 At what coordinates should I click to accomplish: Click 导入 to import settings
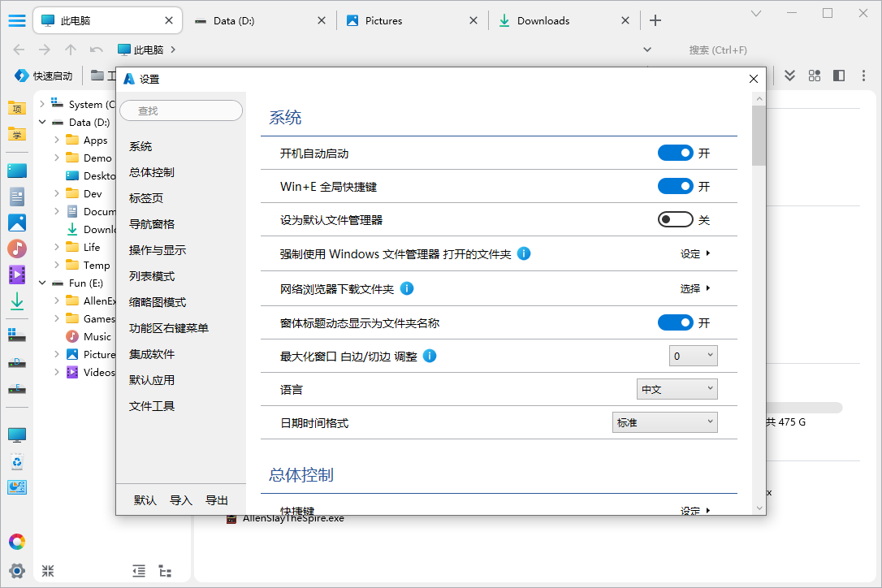pos(181,500)
